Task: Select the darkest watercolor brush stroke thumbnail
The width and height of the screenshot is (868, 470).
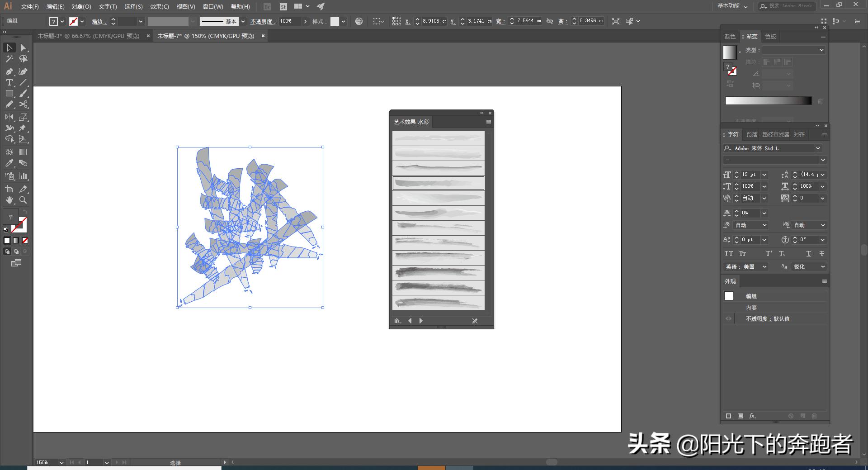Action: [439, 272]
